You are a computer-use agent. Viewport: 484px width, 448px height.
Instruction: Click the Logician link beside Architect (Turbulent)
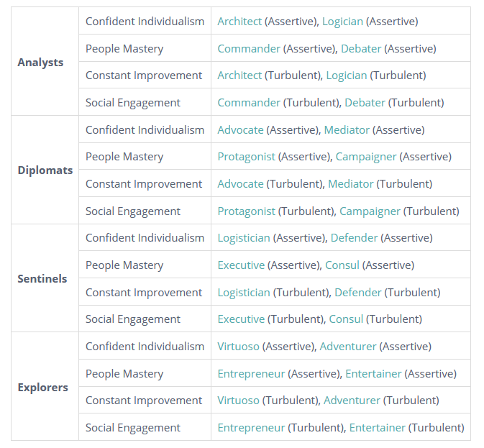(x=347, y=76)
